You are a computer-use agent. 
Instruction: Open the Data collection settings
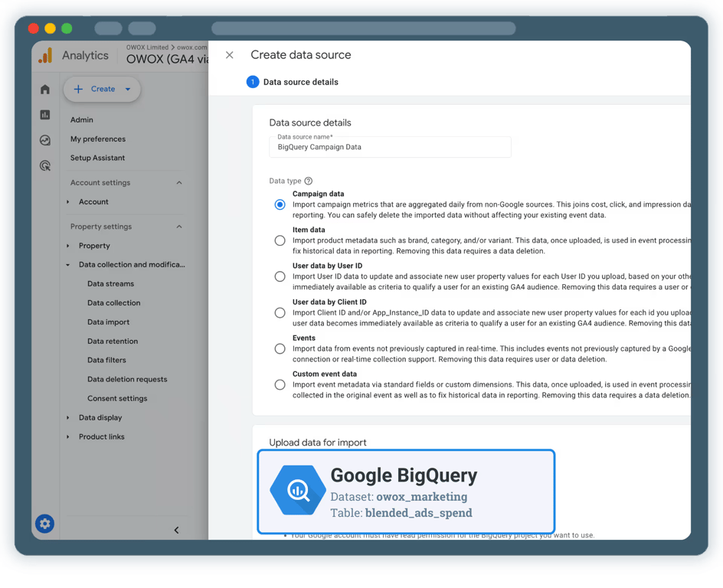point(114,303)
